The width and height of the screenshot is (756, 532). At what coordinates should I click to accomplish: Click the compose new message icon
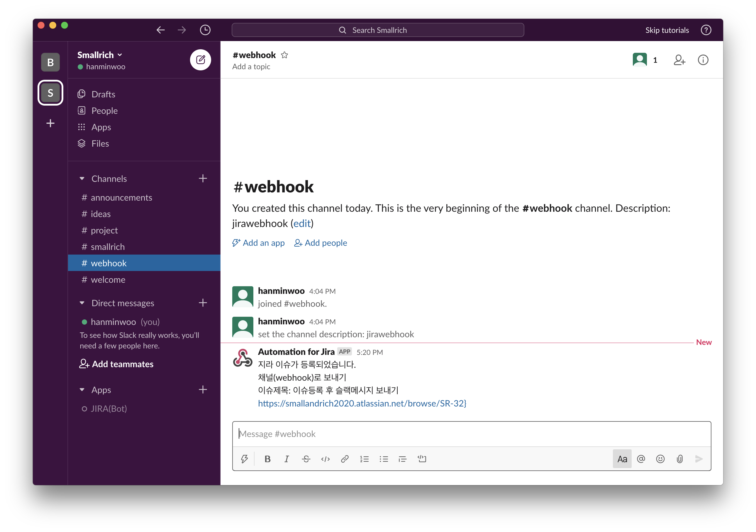(200, 60)
